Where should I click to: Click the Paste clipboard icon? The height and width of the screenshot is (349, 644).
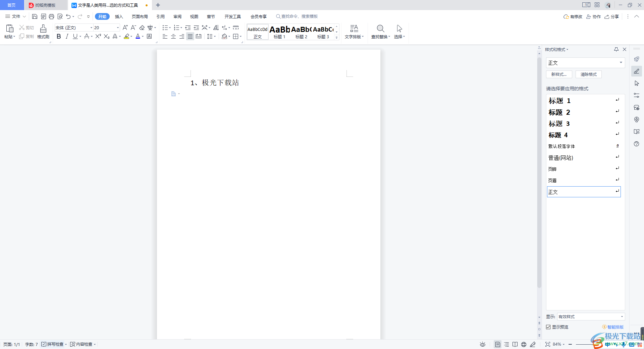(10, 29)
